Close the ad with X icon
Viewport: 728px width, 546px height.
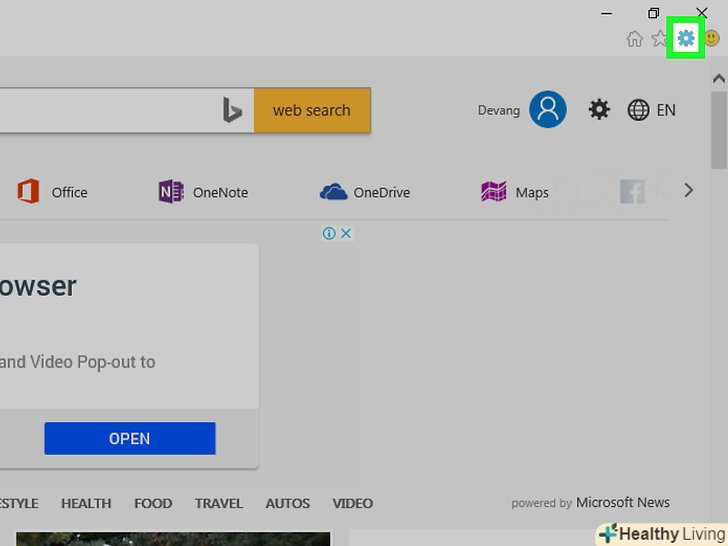346,233
